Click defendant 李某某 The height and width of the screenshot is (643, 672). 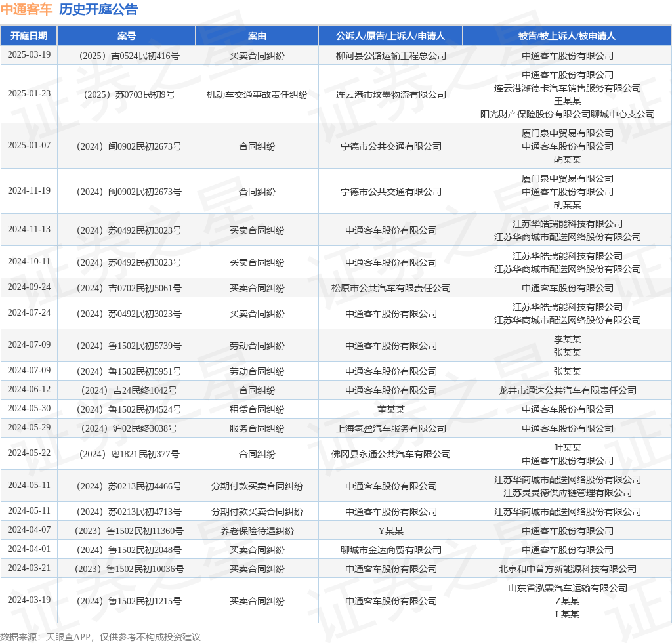[x=568, y=339]
